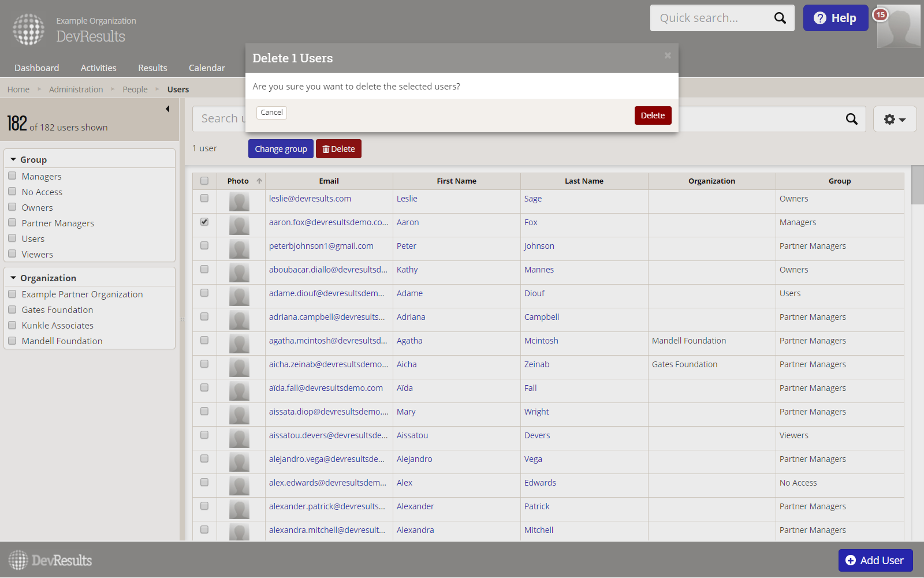This screenshot has width=924, height=578.
Task: Click the toolbar Delete button with trash icon
Action: [338, 148]
